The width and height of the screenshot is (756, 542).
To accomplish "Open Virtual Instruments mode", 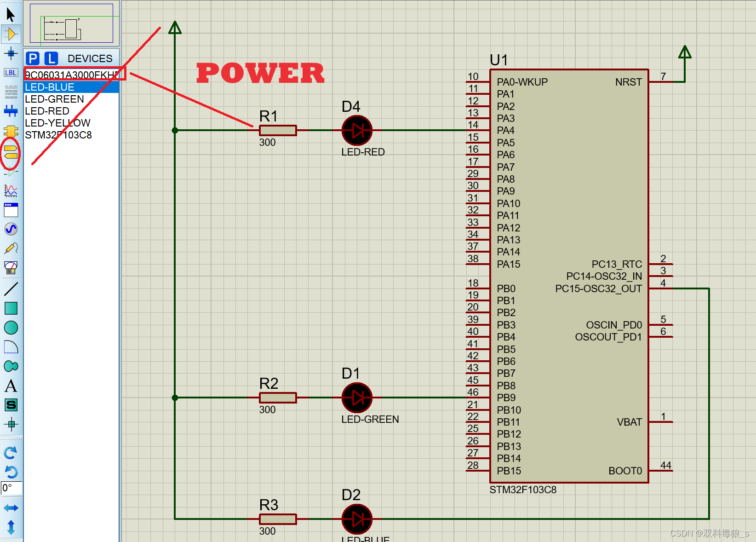I will coord(11,268).
